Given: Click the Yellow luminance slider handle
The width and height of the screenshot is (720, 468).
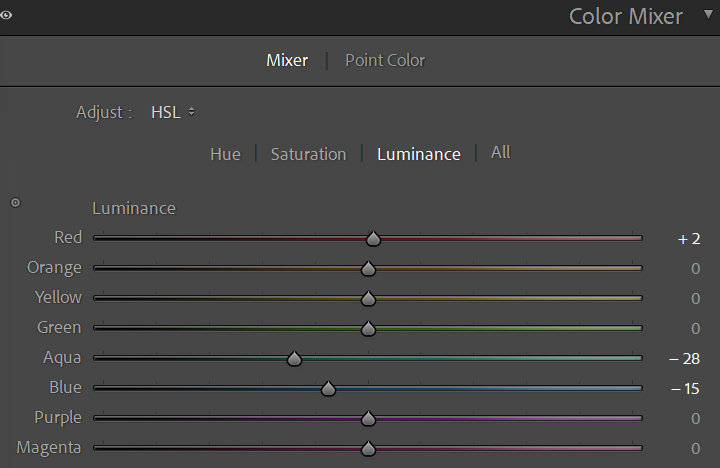Looking at the screenshot, I should coord(368,299).
